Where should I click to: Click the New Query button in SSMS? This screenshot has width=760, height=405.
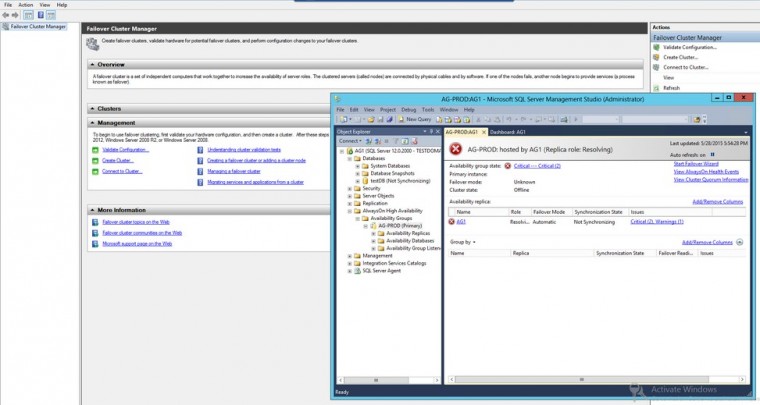(414, 119)
